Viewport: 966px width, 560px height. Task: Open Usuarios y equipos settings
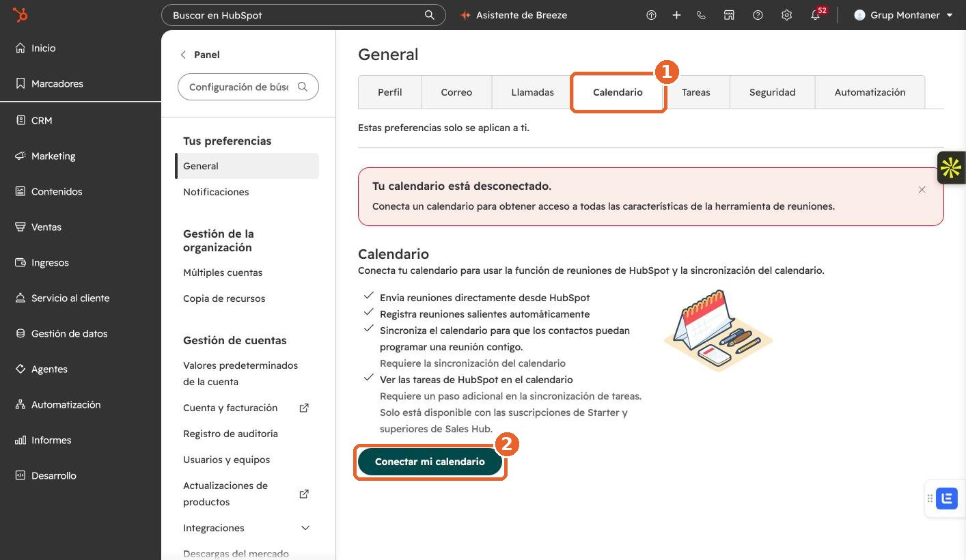226,460
